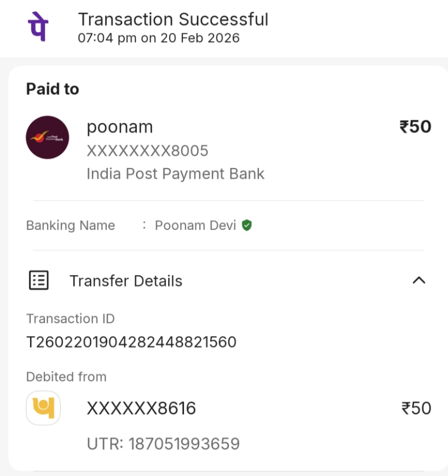Click the India Post Payment Bank label
This screenshot has height=476, width=448.
click(x=175, y=174)
